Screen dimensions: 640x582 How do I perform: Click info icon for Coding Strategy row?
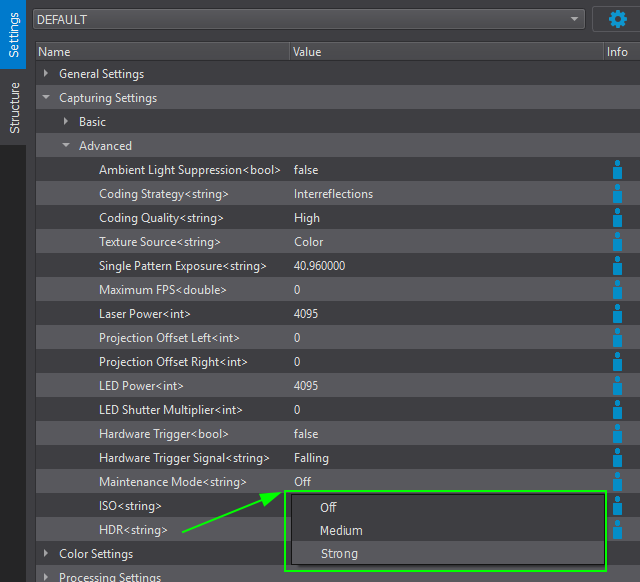point(617,194)
